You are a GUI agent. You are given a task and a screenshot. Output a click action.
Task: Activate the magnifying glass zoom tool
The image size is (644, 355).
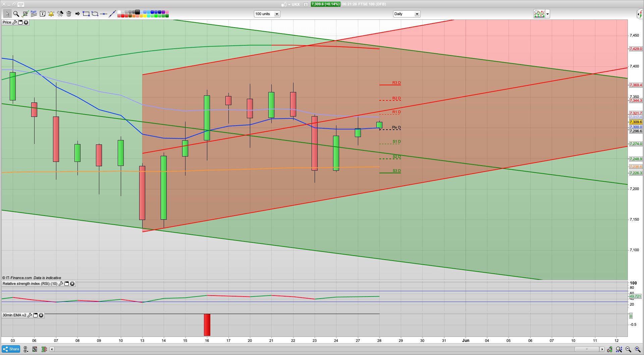pyautogui.click(x=16, y=14)
